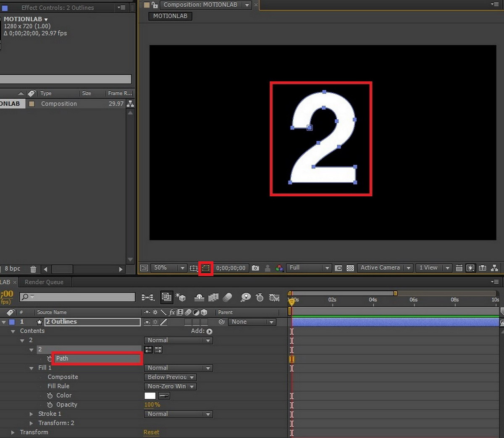This screenshot has width=504, height=438.
Task: Set the right path direction button
Action: pyautogui.click(x=158, y=349)
